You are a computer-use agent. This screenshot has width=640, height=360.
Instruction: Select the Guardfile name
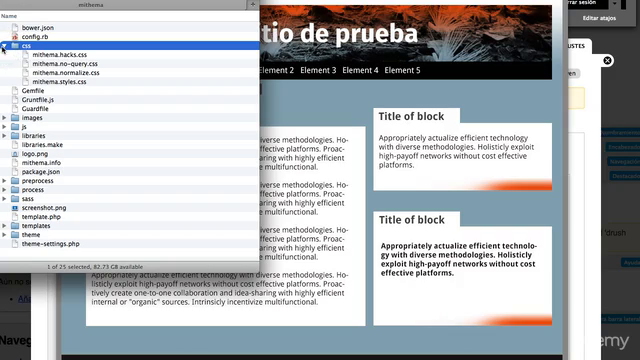pyautogui.click(x=35, y=109)
